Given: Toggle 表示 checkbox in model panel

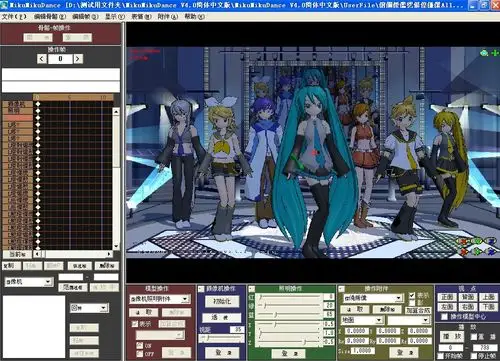Looking at the screenshot, I should pos(135,324).
